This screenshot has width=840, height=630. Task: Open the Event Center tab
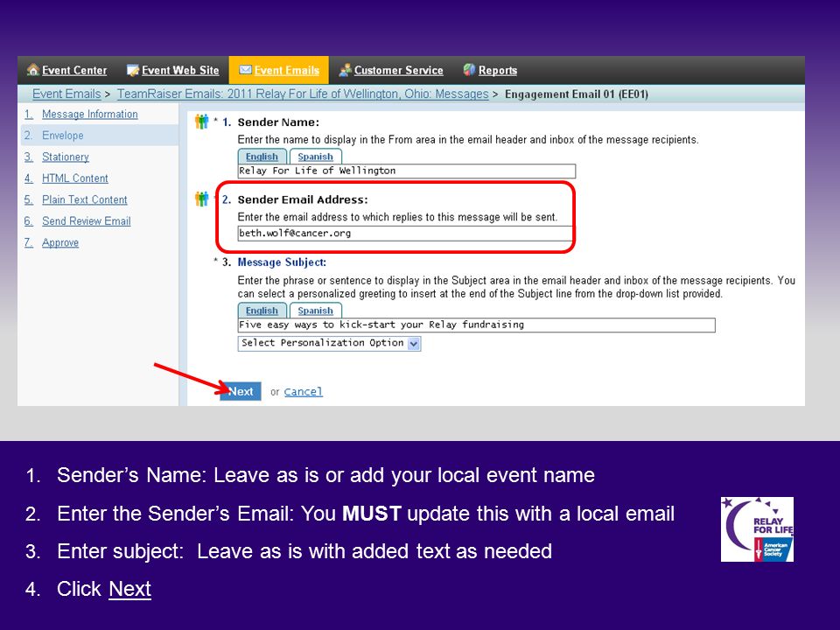pyautogui.click(x=74, y=70)
